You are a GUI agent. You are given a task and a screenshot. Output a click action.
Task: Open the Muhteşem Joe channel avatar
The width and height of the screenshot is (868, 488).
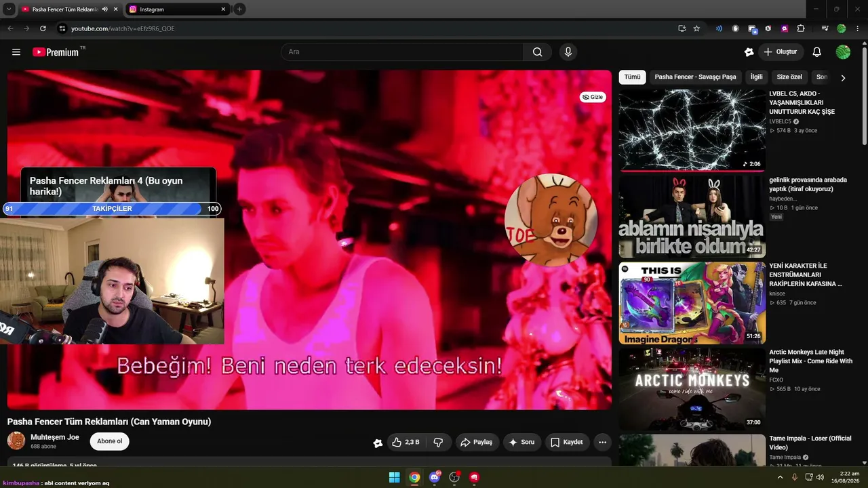pyautogui.click(x=16, y=441)
